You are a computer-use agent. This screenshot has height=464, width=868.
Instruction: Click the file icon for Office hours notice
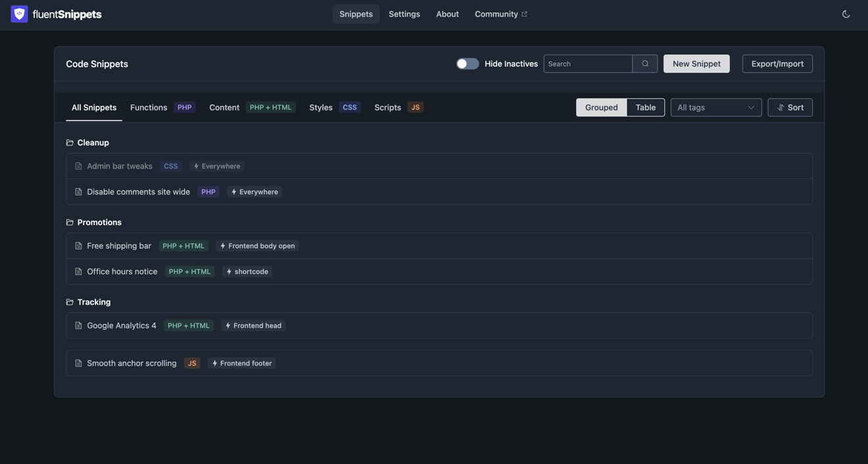pos(78,272)
